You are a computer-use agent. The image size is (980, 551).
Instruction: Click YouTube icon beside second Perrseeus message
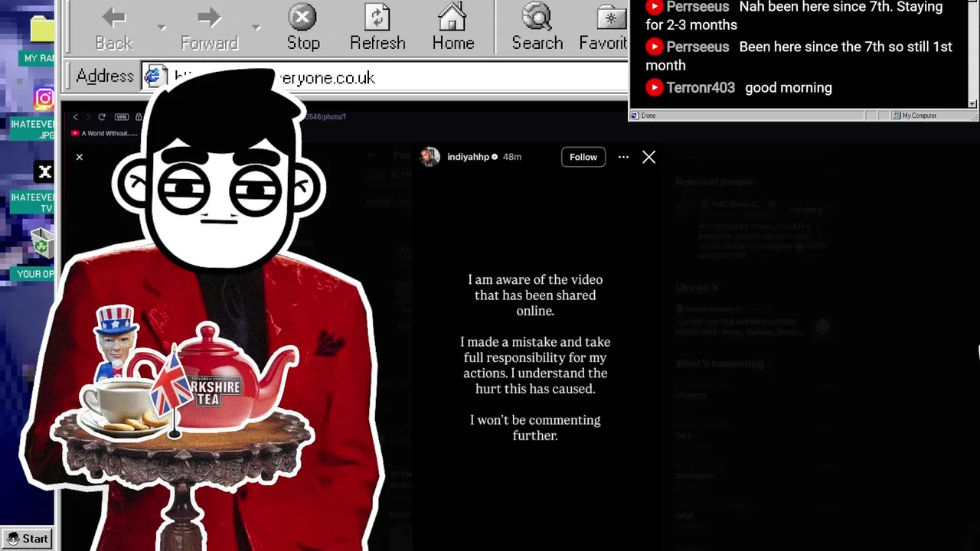point(654,47)
